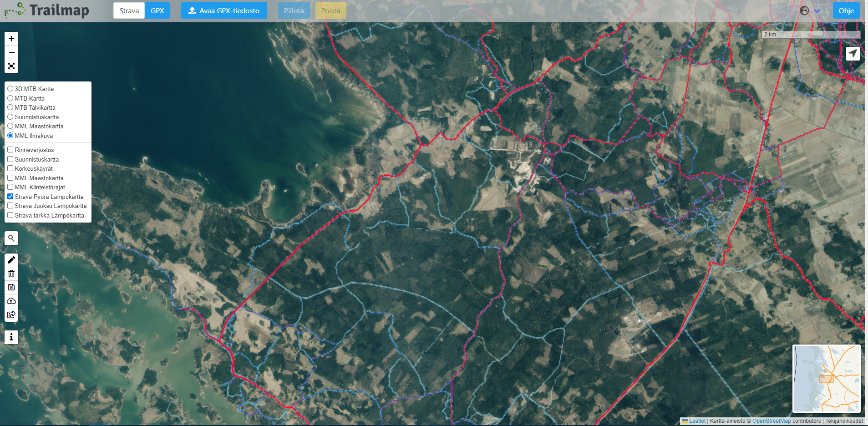Switch to the Strava tab
The image size is (868, 426).
pos(129,11)
